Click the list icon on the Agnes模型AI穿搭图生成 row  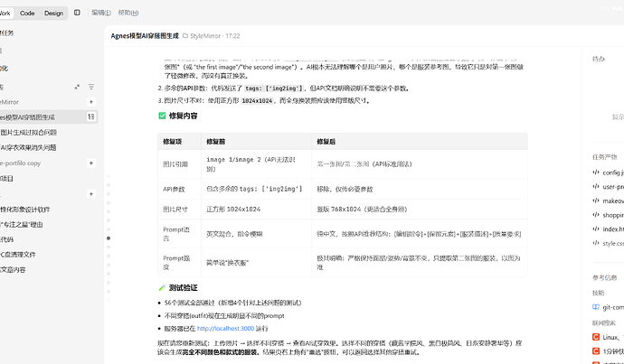point(91,117)
